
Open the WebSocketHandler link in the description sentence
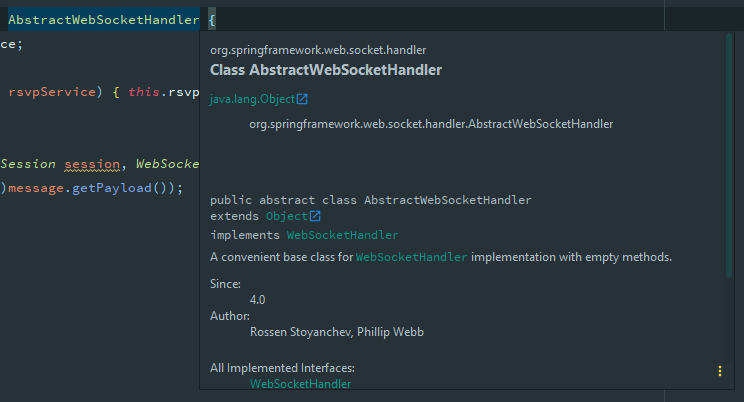(x=411, y=257)
